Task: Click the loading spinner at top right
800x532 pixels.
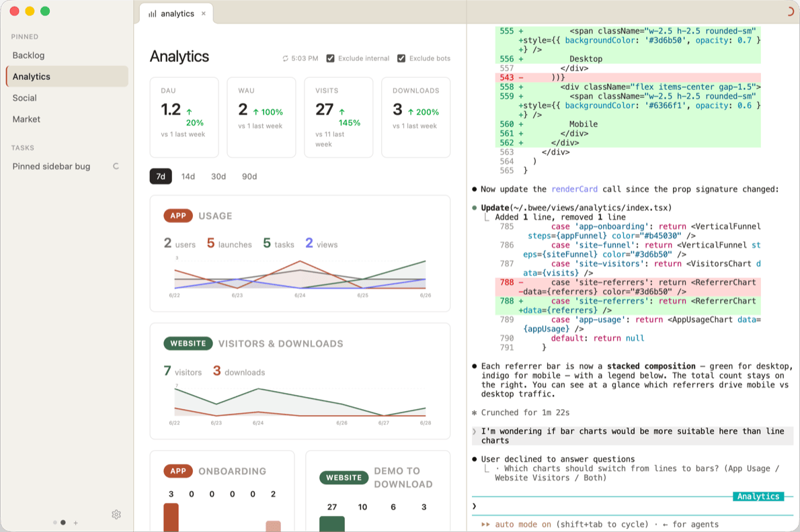Action: [x=790, y=11]
